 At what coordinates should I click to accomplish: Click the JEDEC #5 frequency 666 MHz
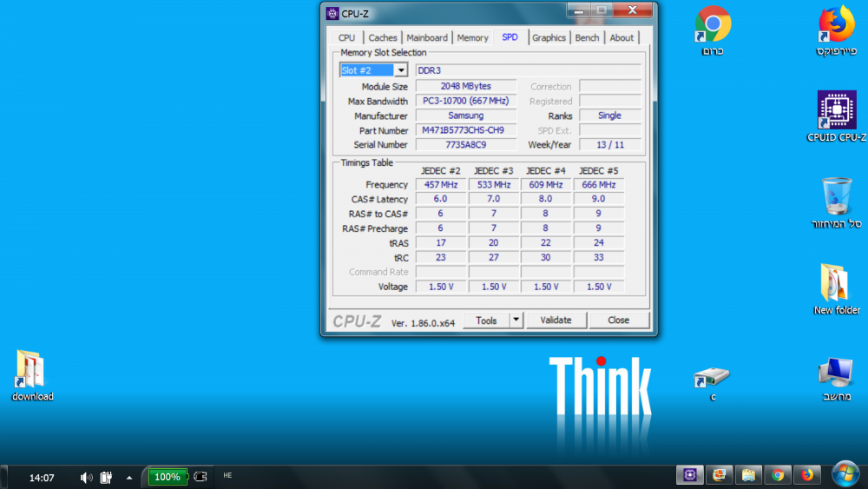click(598, 184)
